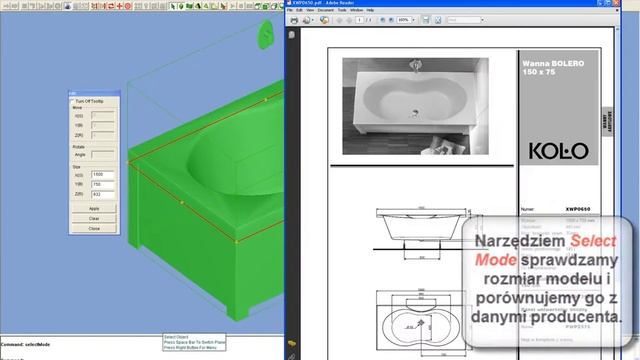Select the arrow pointer tool in modeler toolbar
The width and height of the screenshot is (640, 360).
[x=173, y=6]
